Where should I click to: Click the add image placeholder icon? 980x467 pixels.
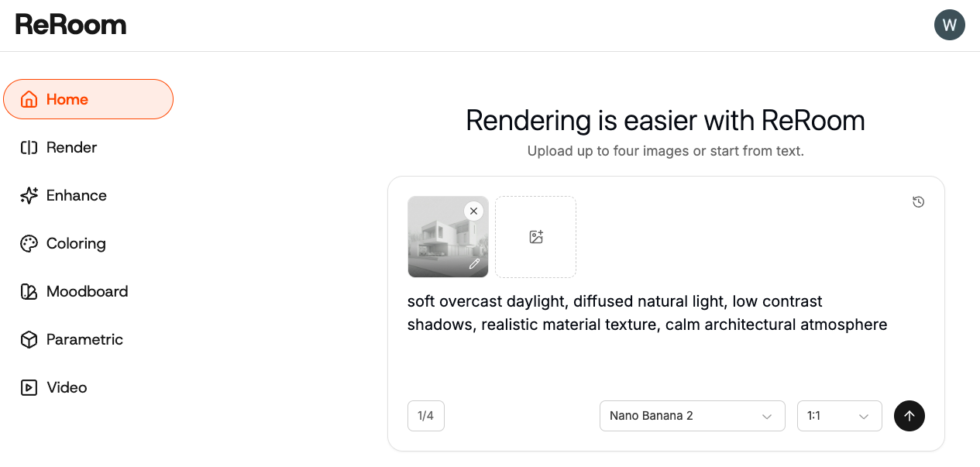coord(535,237)
